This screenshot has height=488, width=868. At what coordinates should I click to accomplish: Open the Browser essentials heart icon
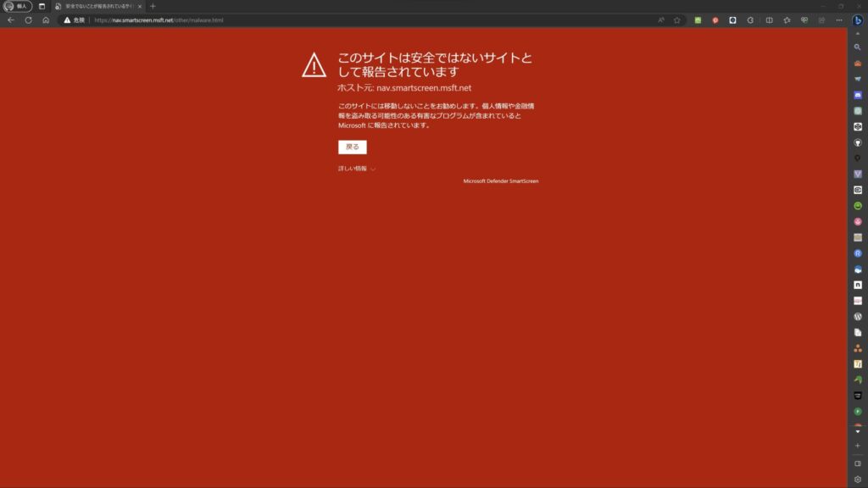pyautogui.click(x=804, y=20)
